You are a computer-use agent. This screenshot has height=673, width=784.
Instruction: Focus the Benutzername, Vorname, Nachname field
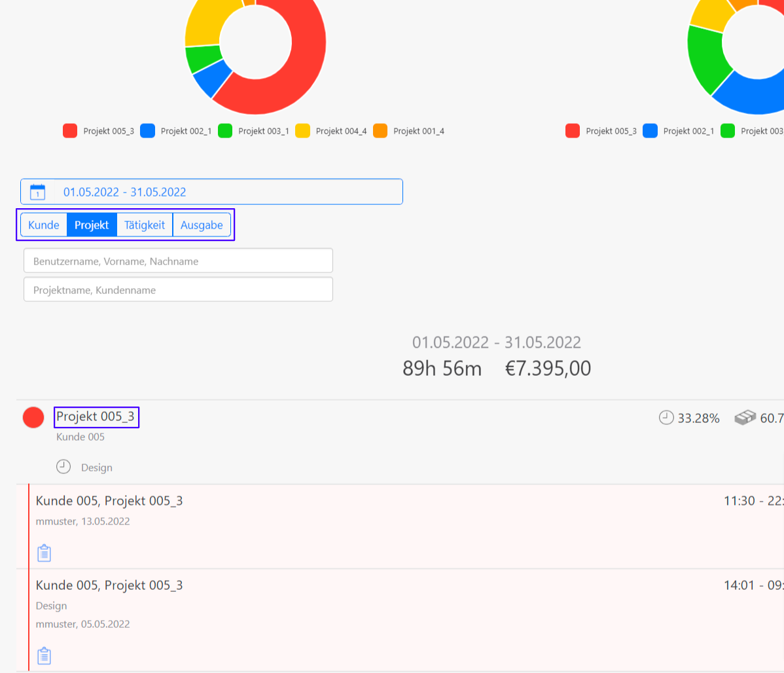pyautogui.click(x=178, y=261)
